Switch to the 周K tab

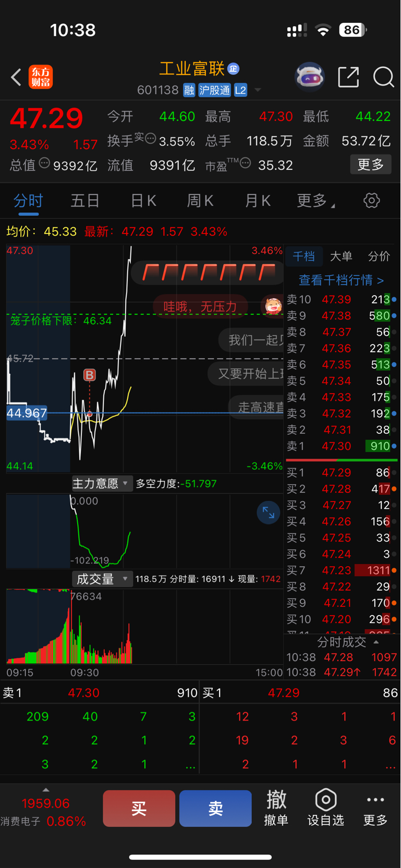click(x=200, y=201)
